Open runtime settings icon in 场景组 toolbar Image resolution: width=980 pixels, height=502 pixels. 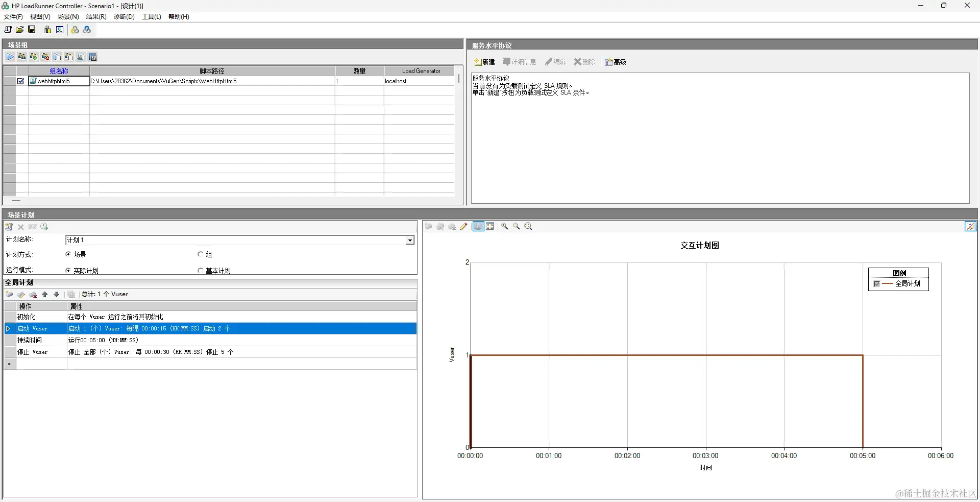tap(57, 57)
